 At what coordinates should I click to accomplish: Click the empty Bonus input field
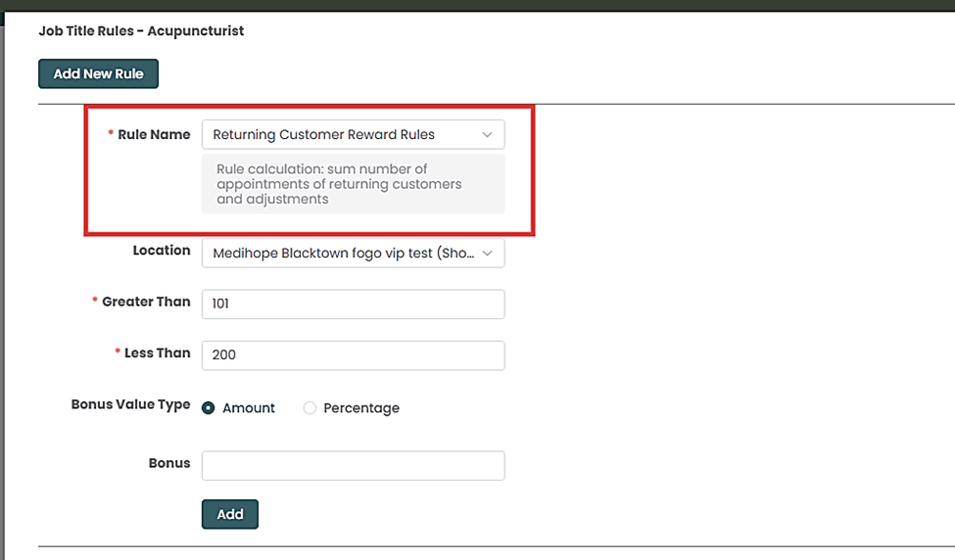click(x=353, y=466)
